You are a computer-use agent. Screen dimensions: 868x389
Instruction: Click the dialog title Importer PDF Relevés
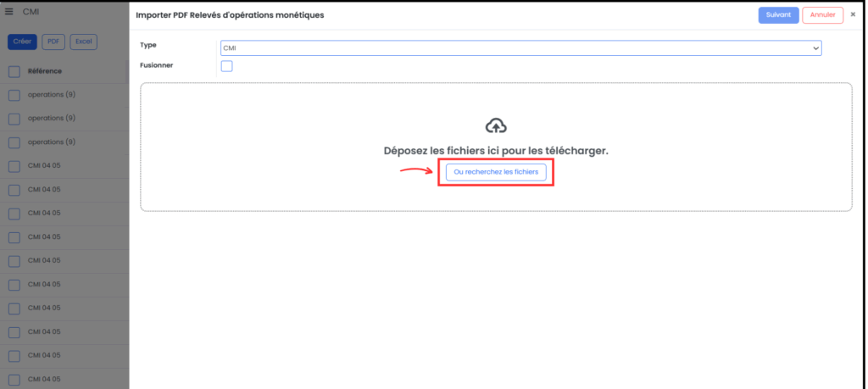230,15
